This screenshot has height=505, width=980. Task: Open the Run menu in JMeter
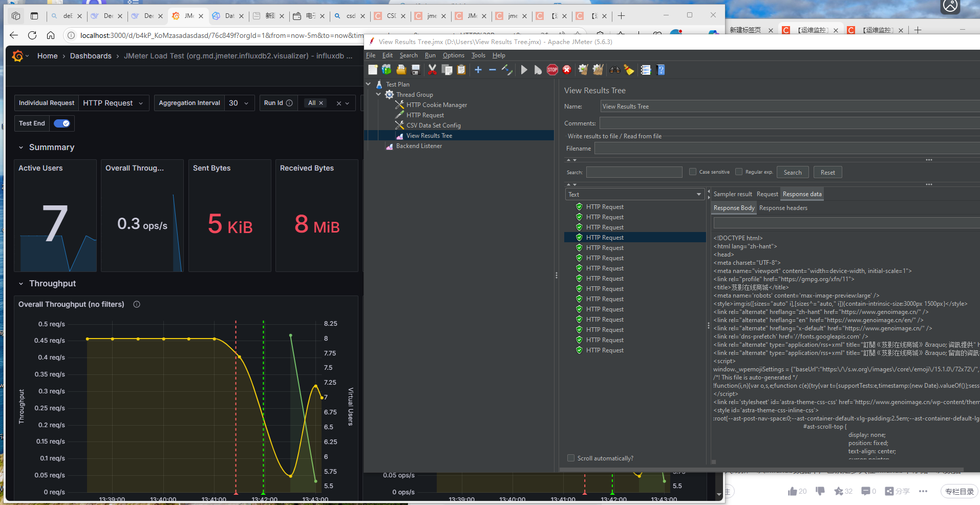pos(430,55)
